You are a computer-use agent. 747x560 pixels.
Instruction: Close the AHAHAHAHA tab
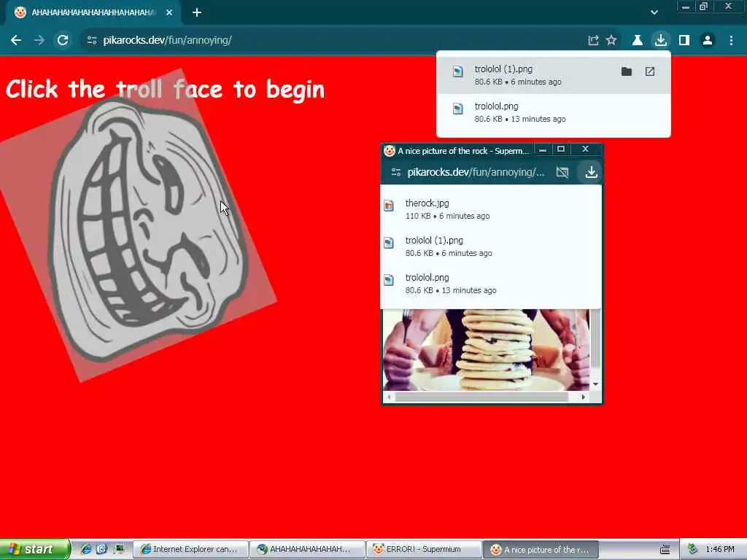pos(169,12)
